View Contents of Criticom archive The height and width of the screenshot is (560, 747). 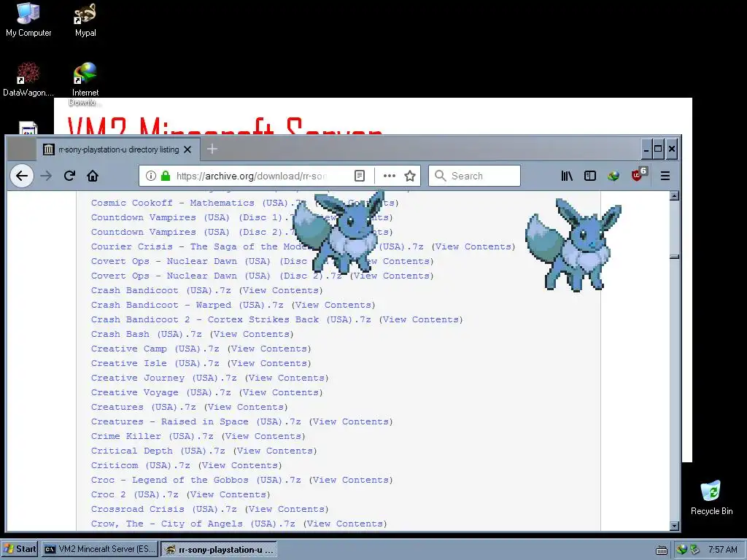click(x=239, y=465)
